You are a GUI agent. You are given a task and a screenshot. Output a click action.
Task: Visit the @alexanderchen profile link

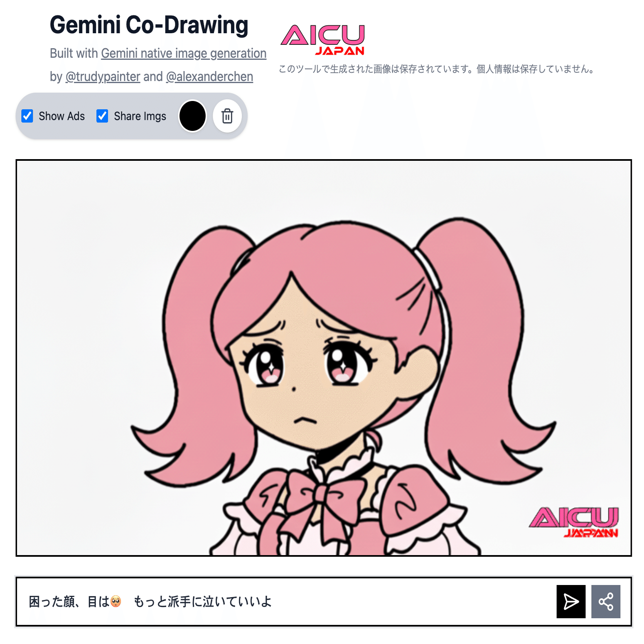coord(209,77)
